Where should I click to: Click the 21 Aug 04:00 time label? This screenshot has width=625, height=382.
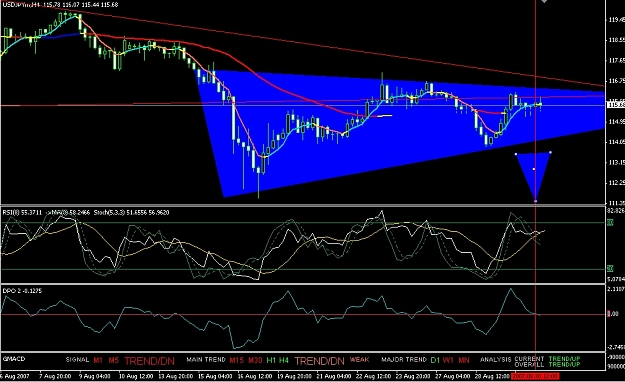[x=334, y=376]
